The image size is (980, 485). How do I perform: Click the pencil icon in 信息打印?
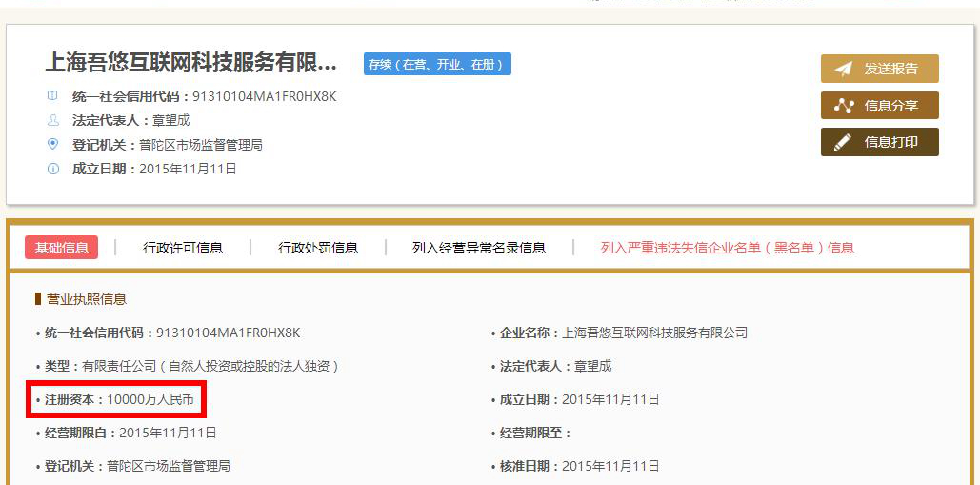pos(843,143)
